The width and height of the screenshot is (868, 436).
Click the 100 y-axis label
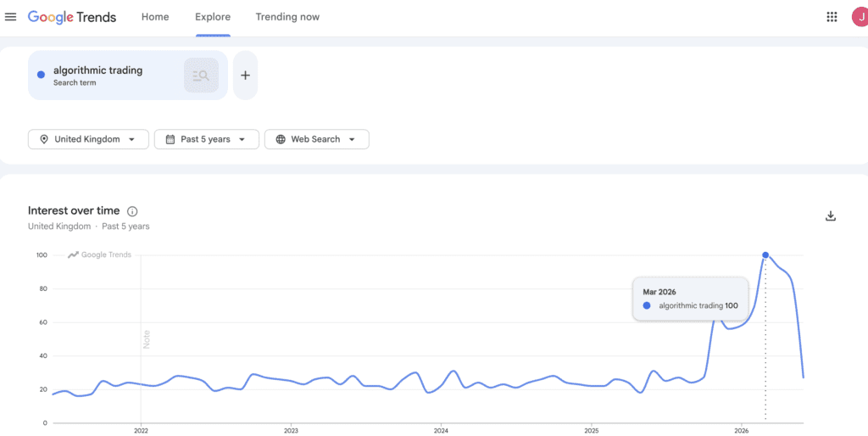[x=42, y=255]
